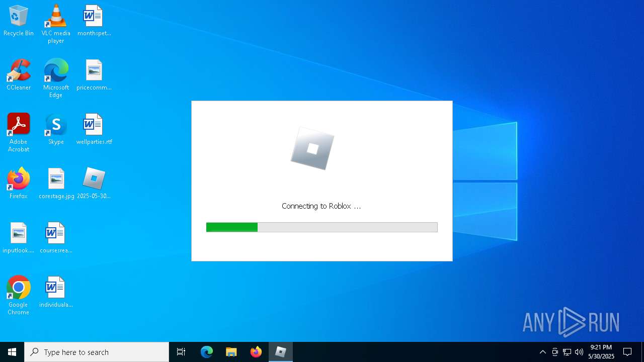Select the CCleaner desktop shortcut

(19, 75)
